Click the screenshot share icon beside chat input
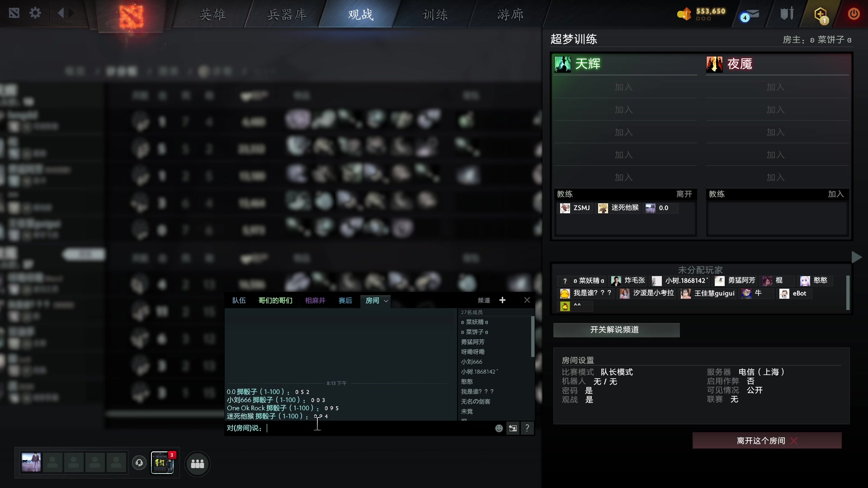The image size is (868, 488). click(x=513, y=428)
